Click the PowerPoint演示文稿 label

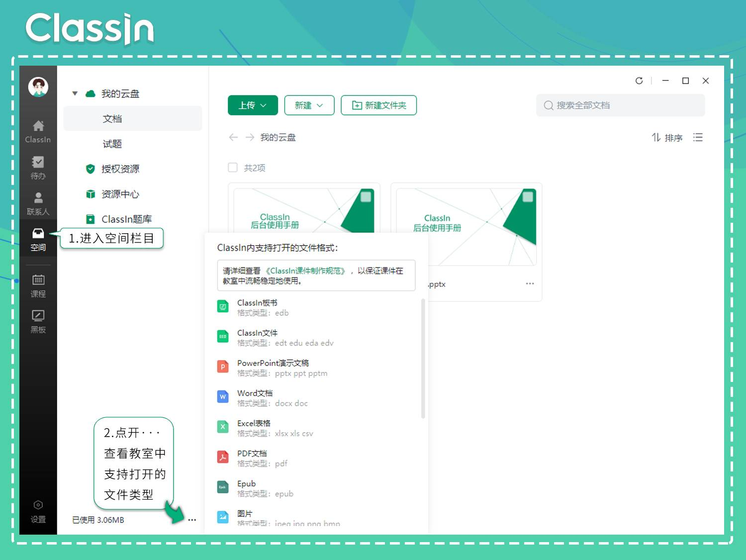[273, 363]
